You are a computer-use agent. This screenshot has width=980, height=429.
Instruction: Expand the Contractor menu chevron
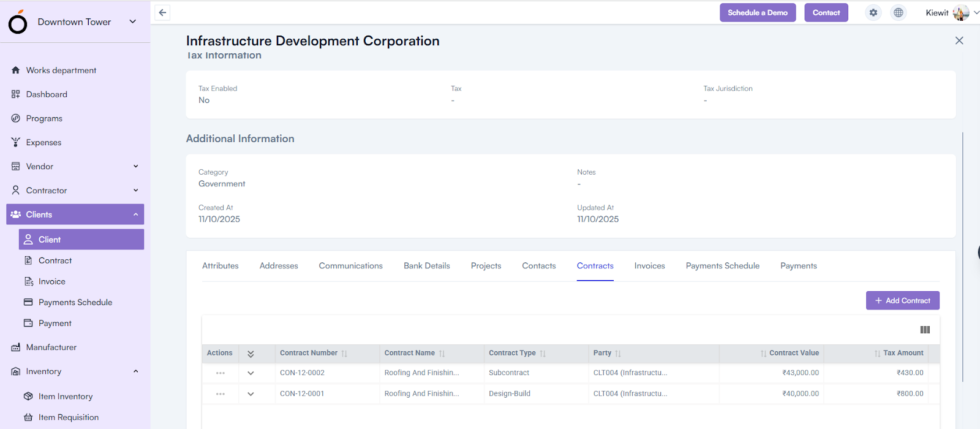(136, 190)
